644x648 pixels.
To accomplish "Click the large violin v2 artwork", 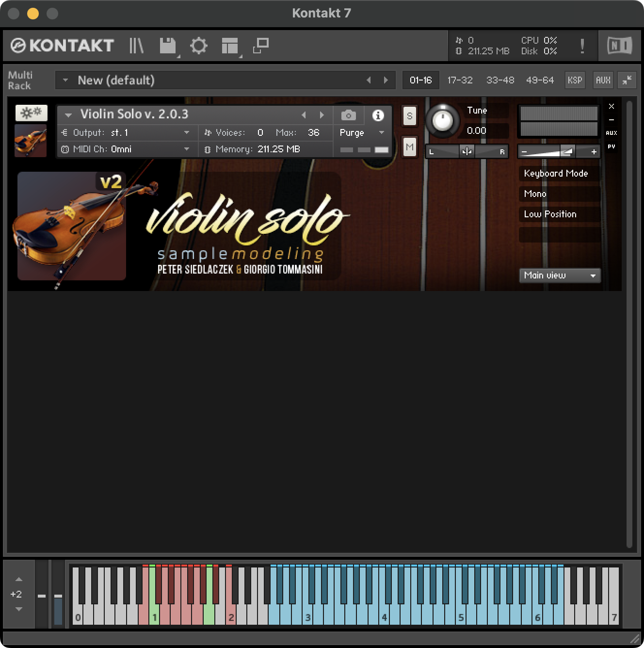I will coord(72,226).
